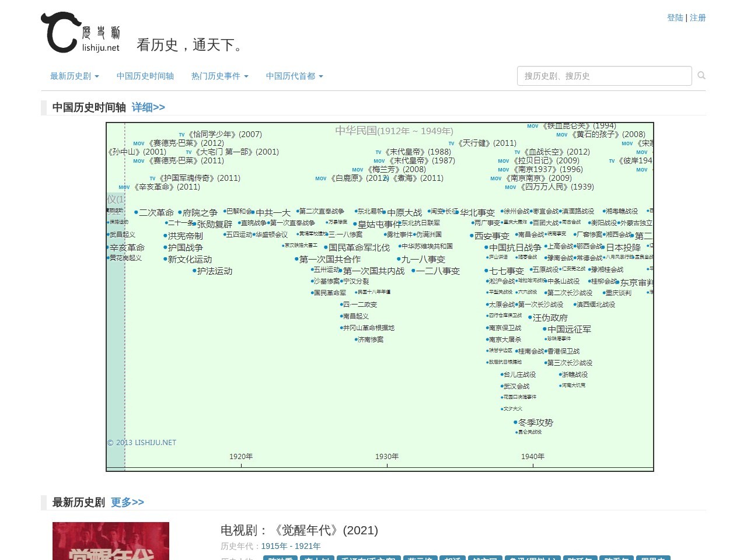Viewport: 747px width, 560px height.
Task: Click the 更多>> link for latest dramas
Action: click(x=127, y=502)
